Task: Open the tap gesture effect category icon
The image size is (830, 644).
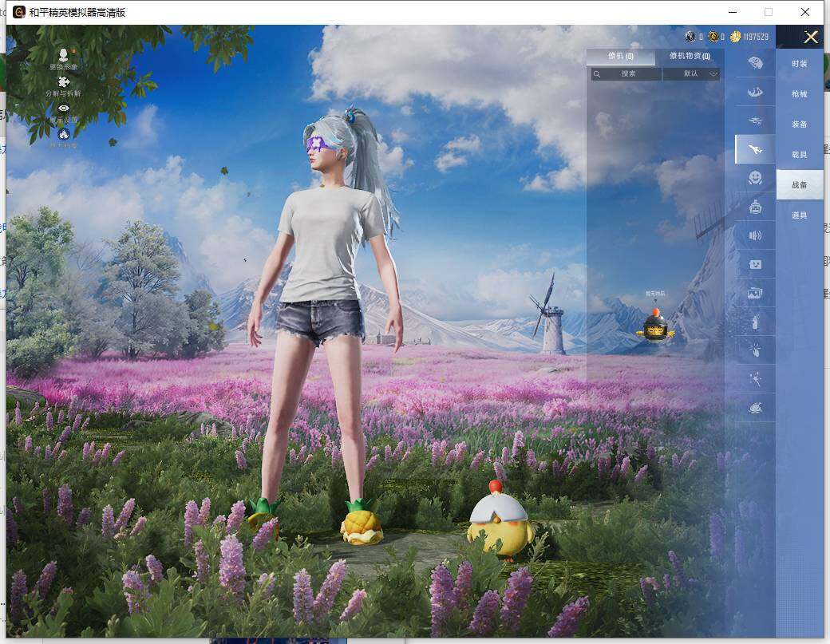Action: [755, 350]
